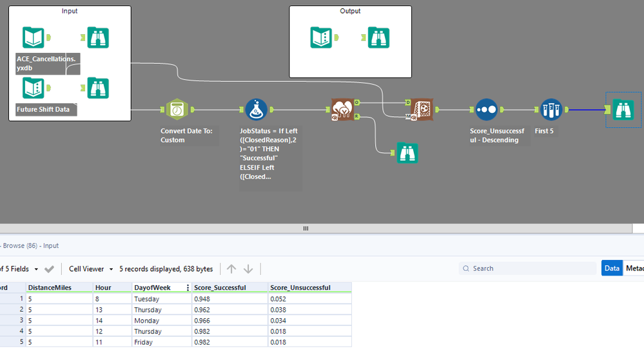Viewport: 644px width, 353px height.
Task: Select the Score tool
Action: 422,109
